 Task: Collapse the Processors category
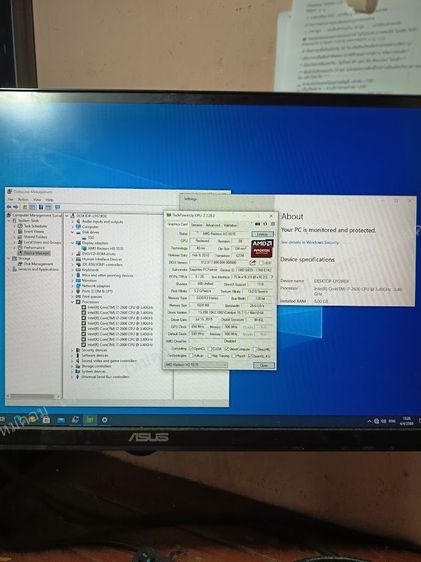[73, 302]
